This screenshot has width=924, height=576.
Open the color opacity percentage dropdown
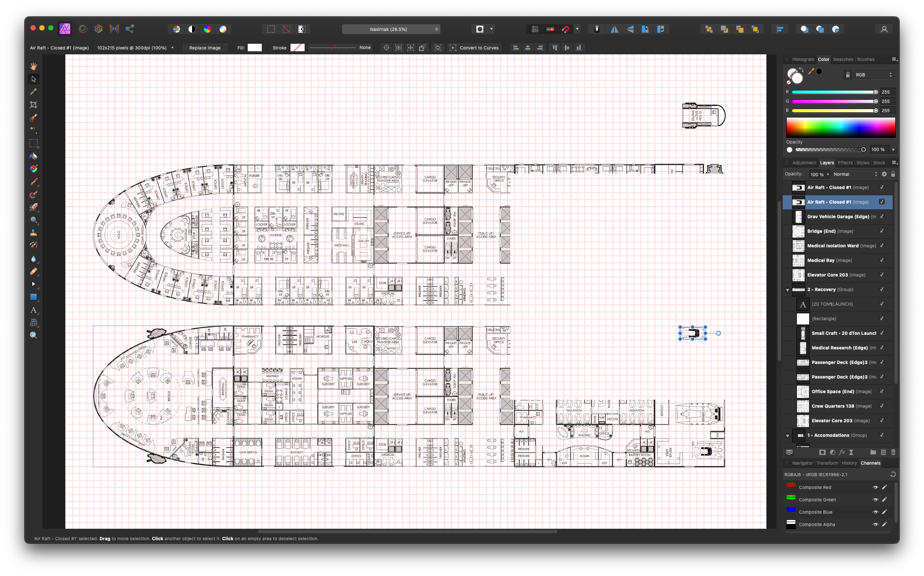[893, 149]
